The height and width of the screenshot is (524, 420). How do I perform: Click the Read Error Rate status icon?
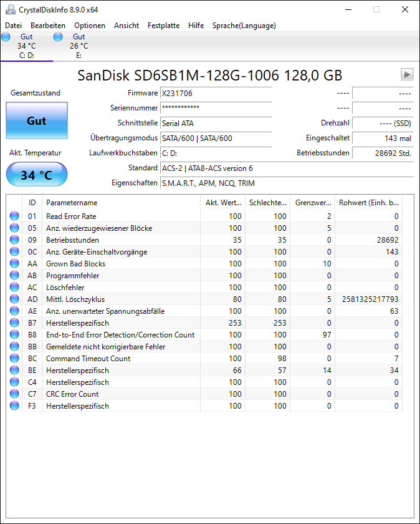(x=14, y=216)
